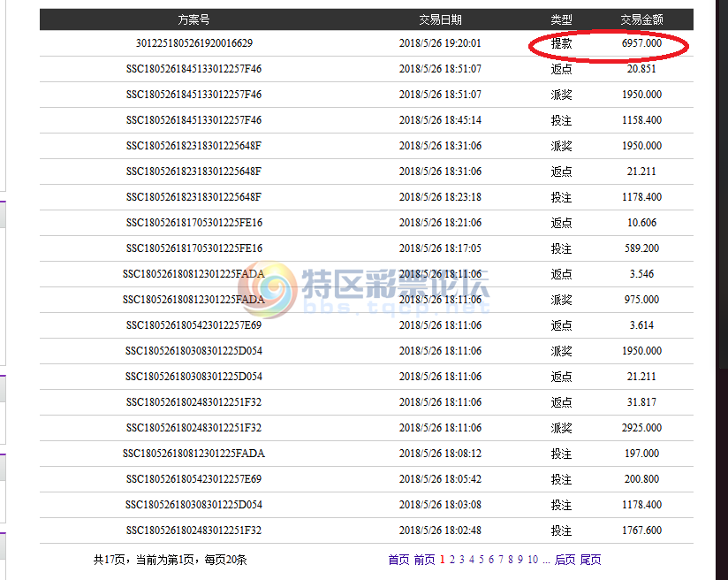Select the date 2018/5/26 18:02:48
The height and width of the screenshot is (580, 728).
click(x=440, y=530)
